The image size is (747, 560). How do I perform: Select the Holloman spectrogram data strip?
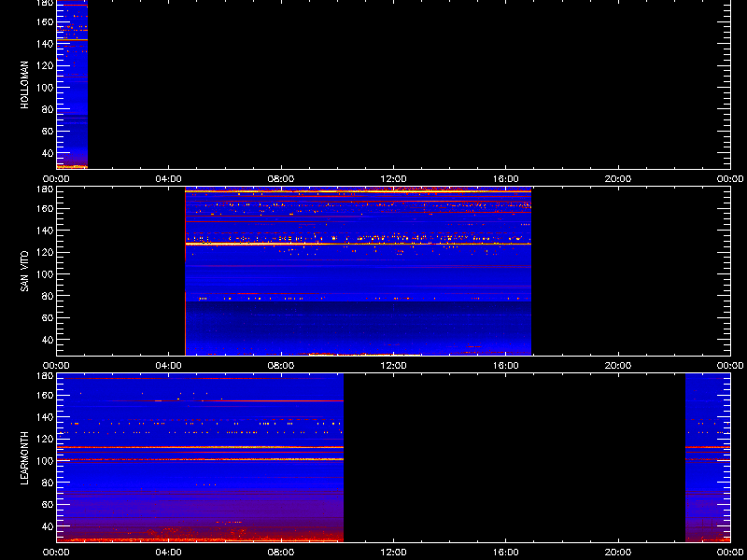coord(72,84)
